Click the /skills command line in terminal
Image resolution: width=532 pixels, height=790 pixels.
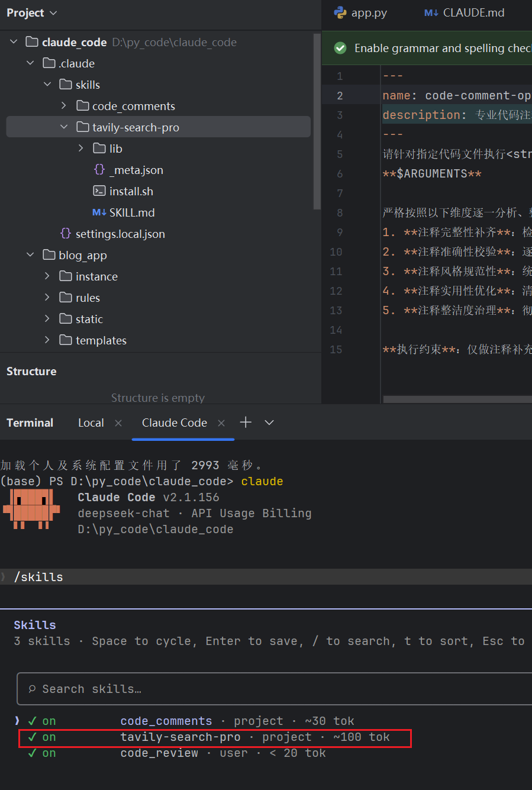(38, 577)
